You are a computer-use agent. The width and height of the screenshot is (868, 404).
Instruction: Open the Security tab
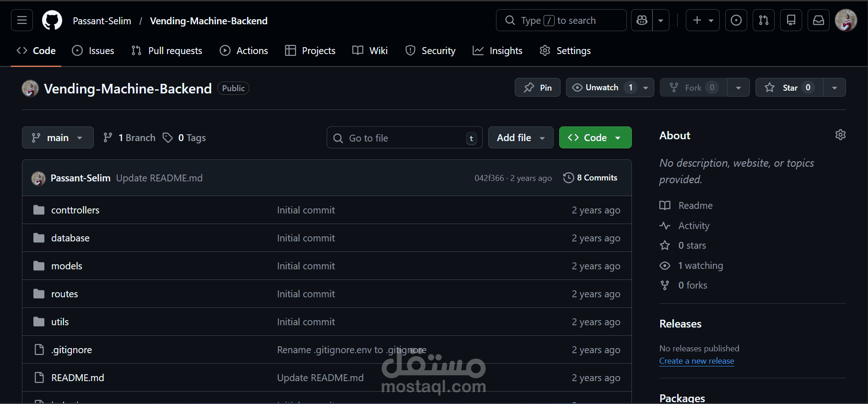(431, 51)
